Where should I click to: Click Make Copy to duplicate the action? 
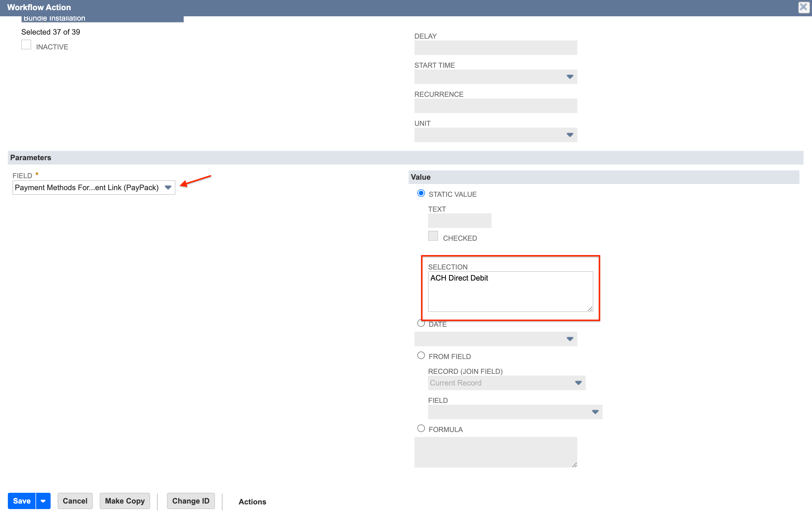[x=124, y=501]
